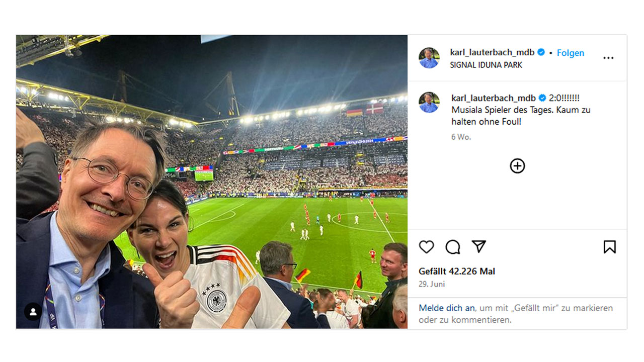
Task: Open the three-dot more options menu
Action: click(608, 58)
